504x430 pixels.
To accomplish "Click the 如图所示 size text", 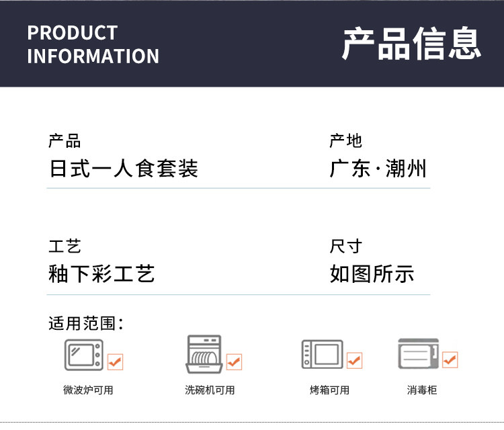I will pos(372,273).
